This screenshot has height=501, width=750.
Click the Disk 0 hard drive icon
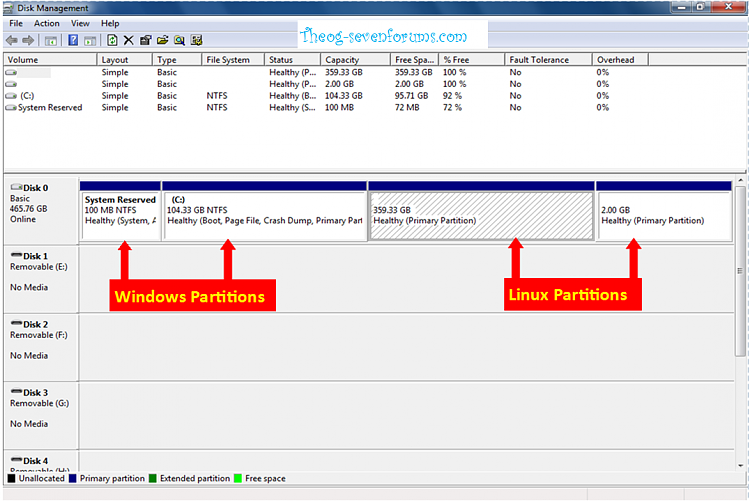(16, 187)
